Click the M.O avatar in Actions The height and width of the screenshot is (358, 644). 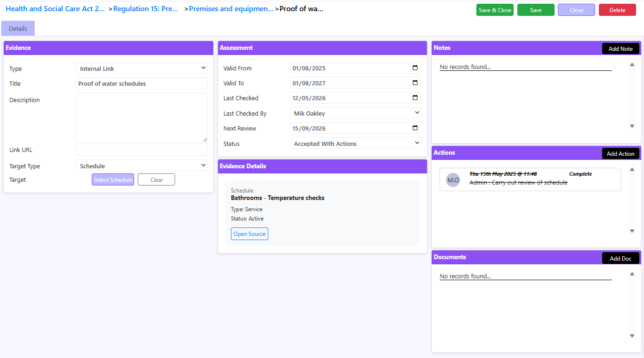point(453,180)
